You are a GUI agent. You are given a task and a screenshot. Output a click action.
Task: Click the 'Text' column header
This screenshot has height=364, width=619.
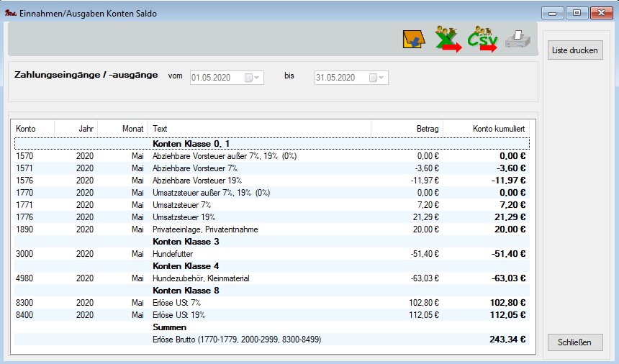259,128
